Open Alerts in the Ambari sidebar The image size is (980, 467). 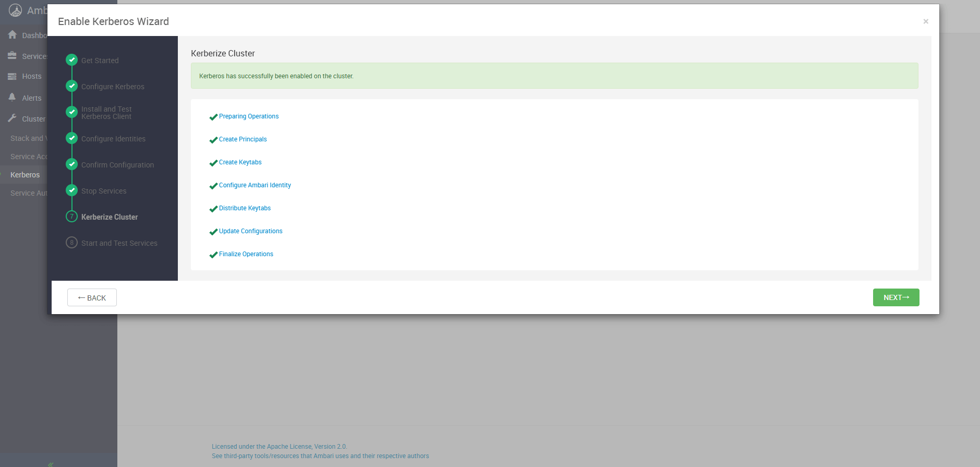(x=32, y=98)
